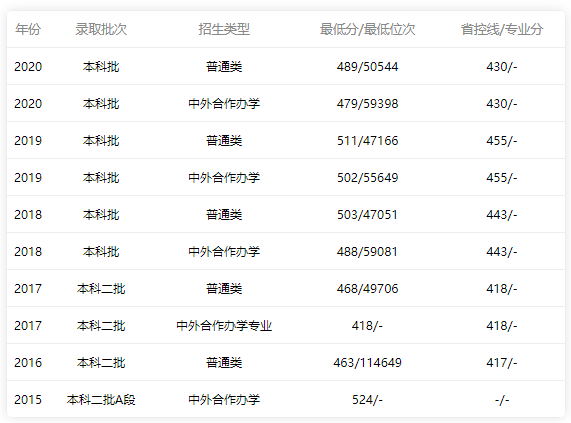Click the 中外合作办学专业 type cell
Screen dimensions: 571x423
click(224, 326)
